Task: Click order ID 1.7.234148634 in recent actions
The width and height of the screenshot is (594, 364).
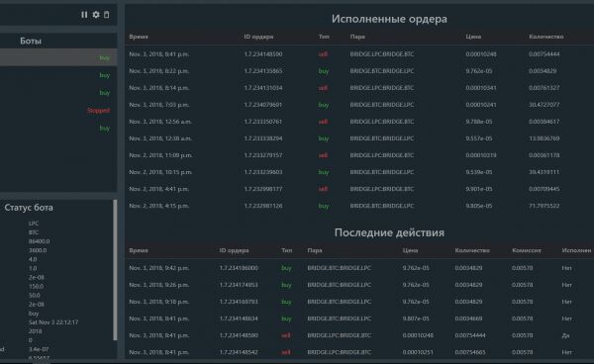Action: [x=239, y=318]
